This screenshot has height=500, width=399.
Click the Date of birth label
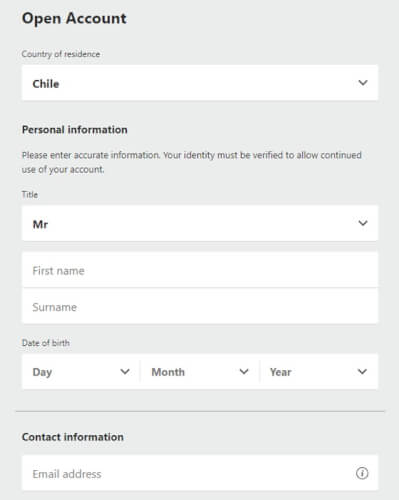46,343
